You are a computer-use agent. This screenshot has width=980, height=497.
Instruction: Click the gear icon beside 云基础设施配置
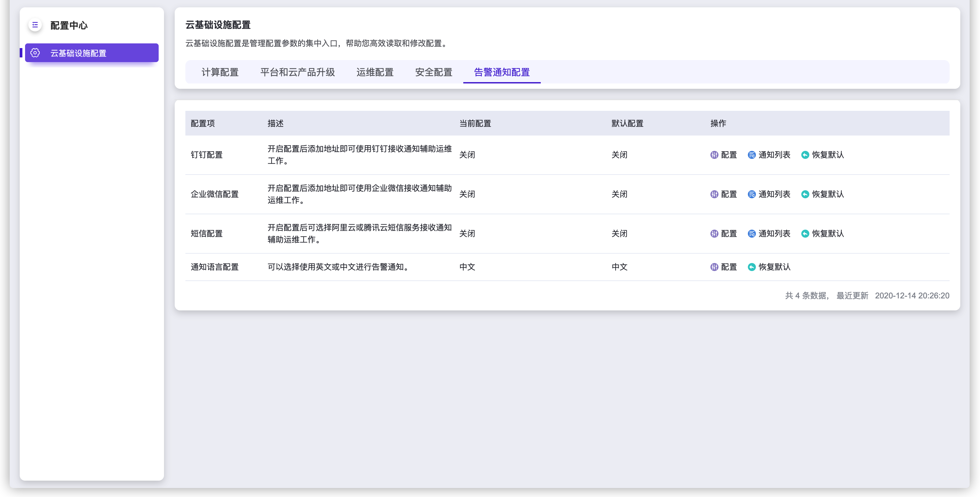35,53
